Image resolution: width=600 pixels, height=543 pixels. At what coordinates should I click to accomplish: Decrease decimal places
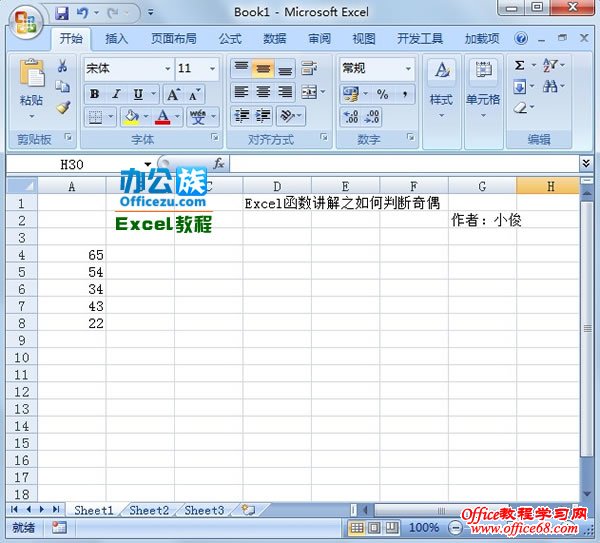point(371,117)
